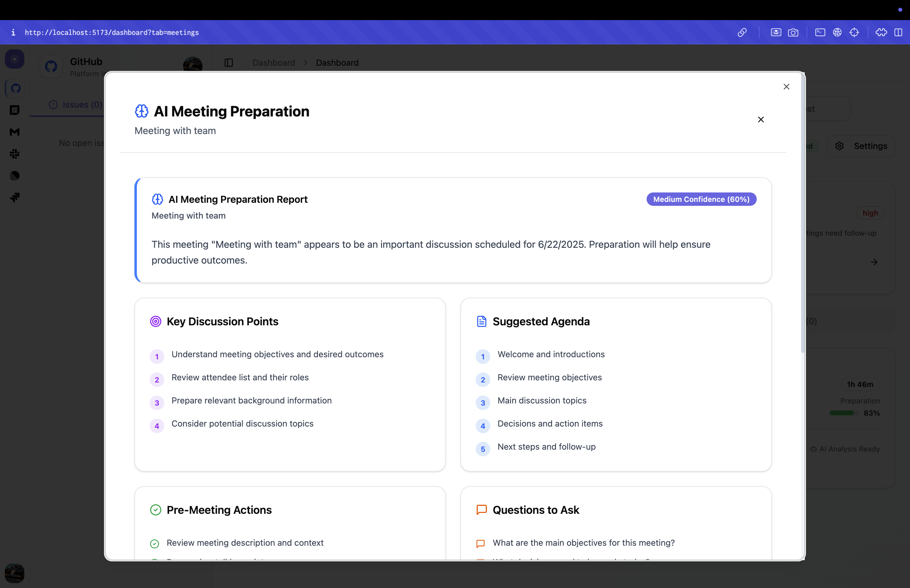910x588 pixels.
Task: Toggle the split view panel icon
Action: (898, 33)
